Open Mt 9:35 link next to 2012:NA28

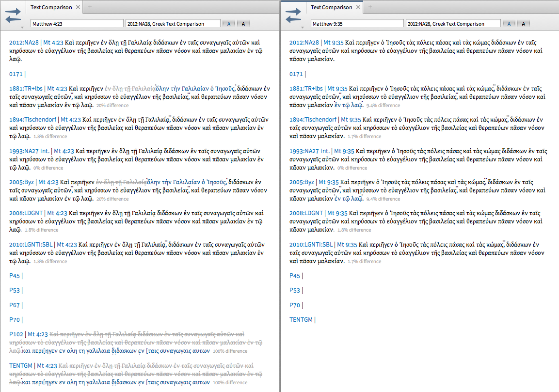tap(334, 43)
